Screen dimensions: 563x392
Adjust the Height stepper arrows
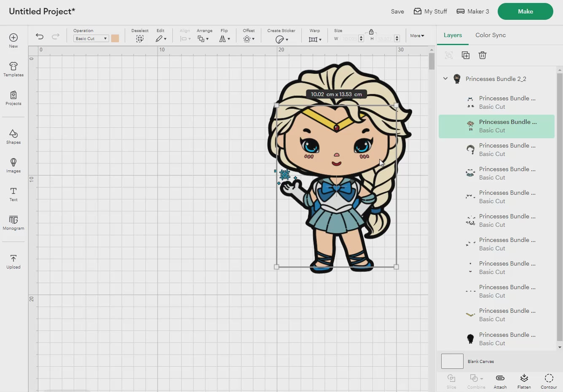[397, 38]
